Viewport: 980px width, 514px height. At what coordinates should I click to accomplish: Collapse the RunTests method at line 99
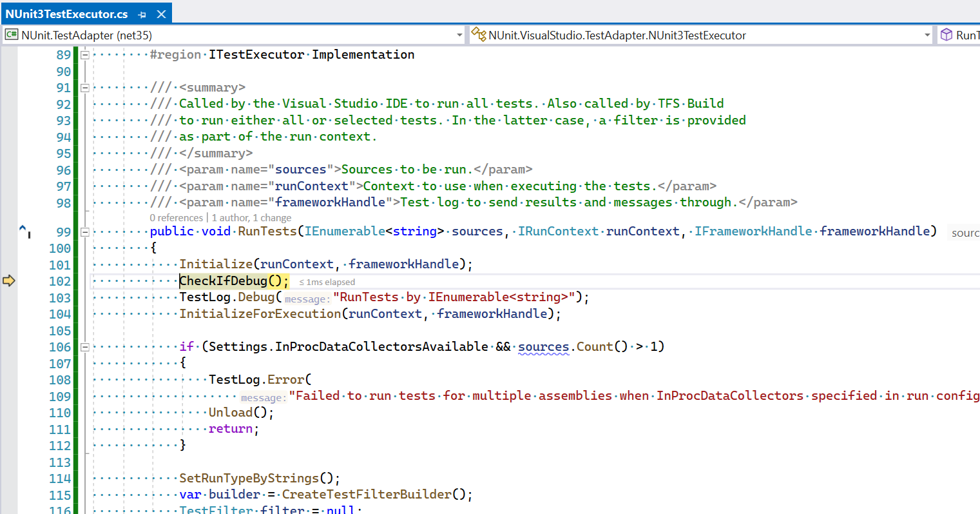pos(84,232)
